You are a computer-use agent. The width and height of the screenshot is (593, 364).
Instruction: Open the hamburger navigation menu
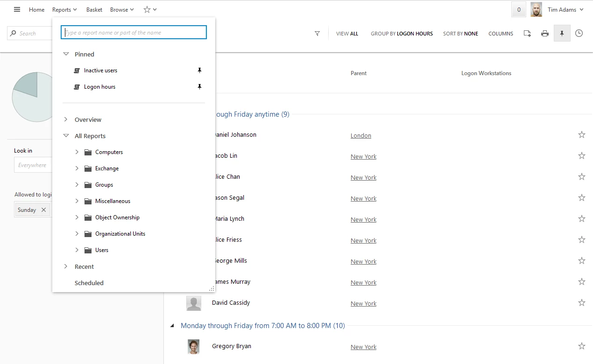tap(17, 9)
